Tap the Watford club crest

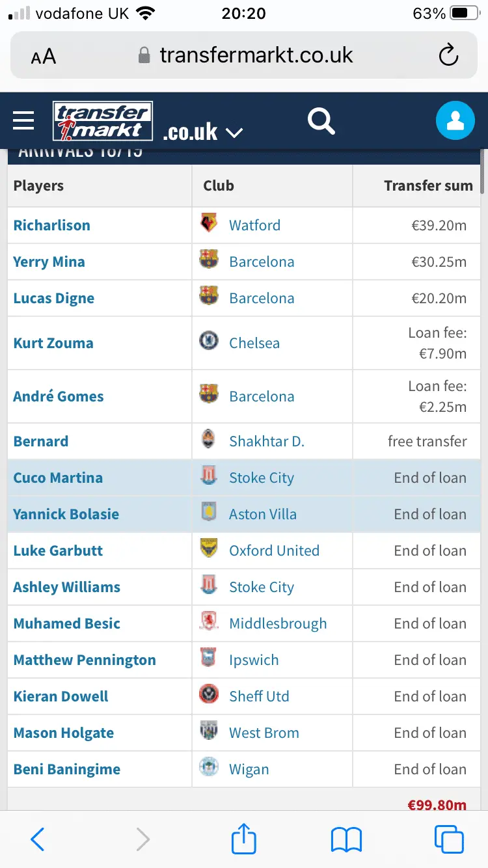209,223
